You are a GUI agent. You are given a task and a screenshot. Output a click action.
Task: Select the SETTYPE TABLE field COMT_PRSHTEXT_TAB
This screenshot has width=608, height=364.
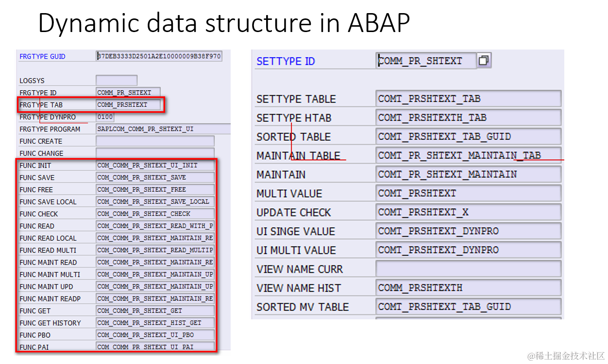[x=468, y=99]
